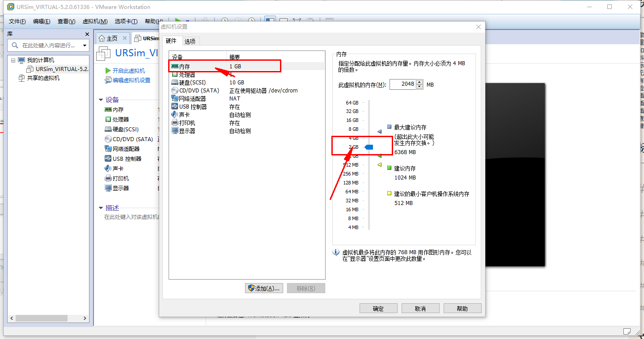The height and width of the screenshot is (339, 644).
Task: Collapse the 设备 devices section
Action: [101, 100]
